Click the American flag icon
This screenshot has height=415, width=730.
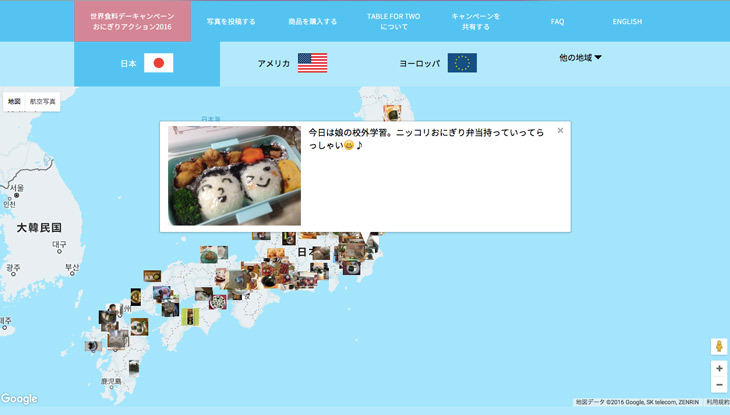(312, 63)
